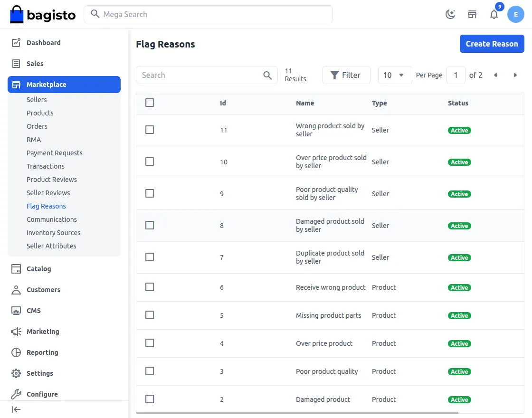
Task: Click the Catalog sidebar icon
Action: coord(16,268)
